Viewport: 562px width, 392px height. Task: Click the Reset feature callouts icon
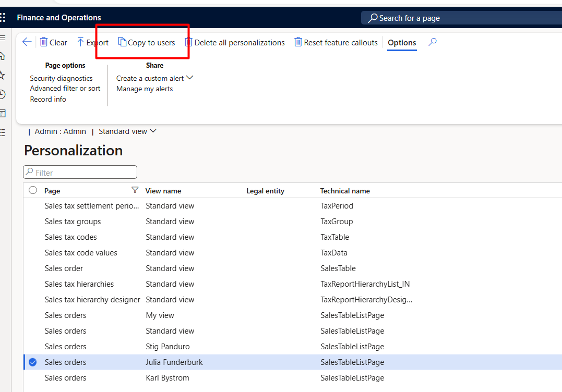pyautogui.click(x=298, y=42)
